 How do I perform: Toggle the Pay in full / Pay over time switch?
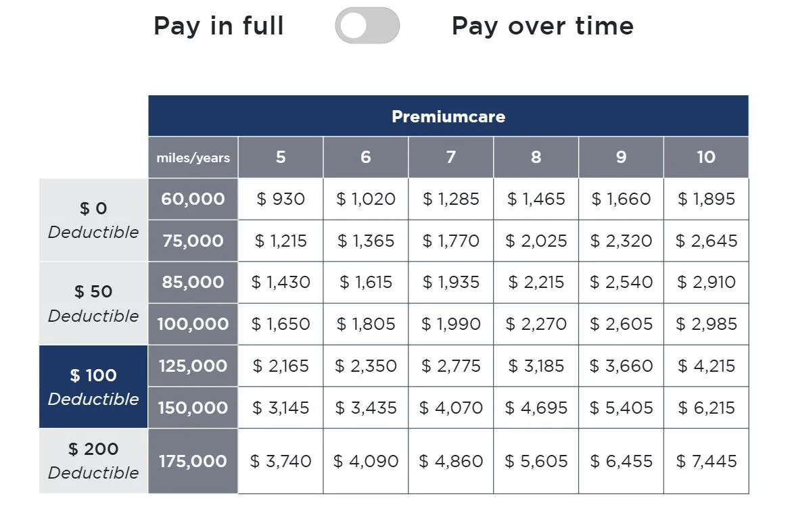click(x=367, y=26)
